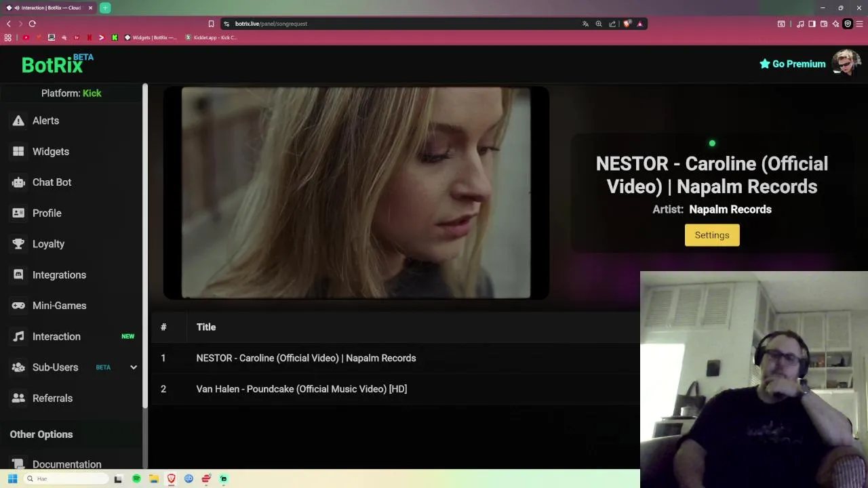Open the Brave VPN shield button
The width and height of the screenshot is (868, 488).
point(848,24)
